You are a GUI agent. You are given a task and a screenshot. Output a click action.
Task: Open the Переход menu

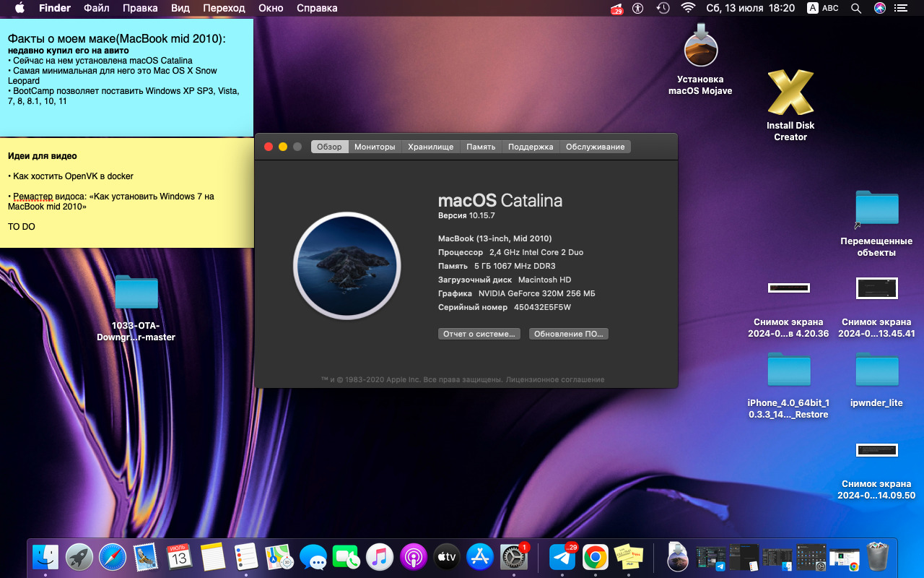tap(224, 8)
